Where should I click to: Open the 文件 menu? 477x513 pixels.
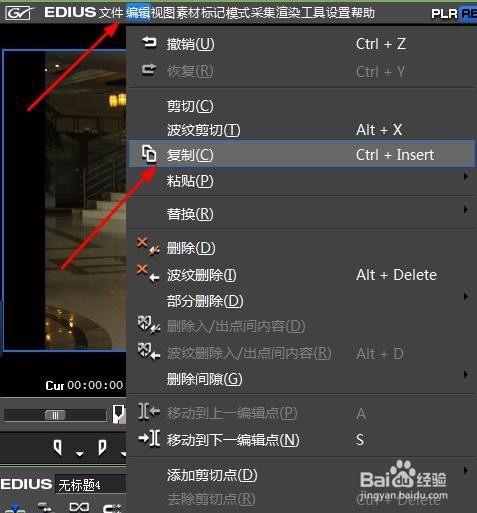pyautogui.click(x=111, y=13)
